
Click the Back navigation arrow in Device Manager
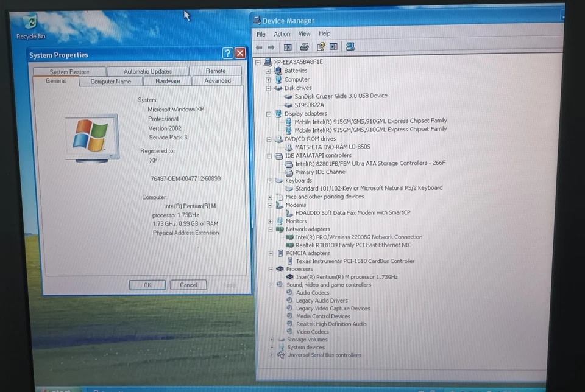[259, 47]
